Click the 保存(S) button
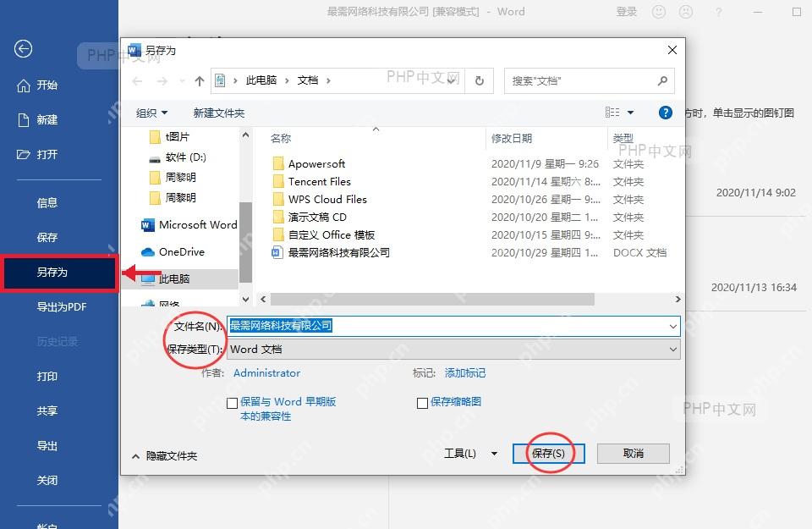 548,454
